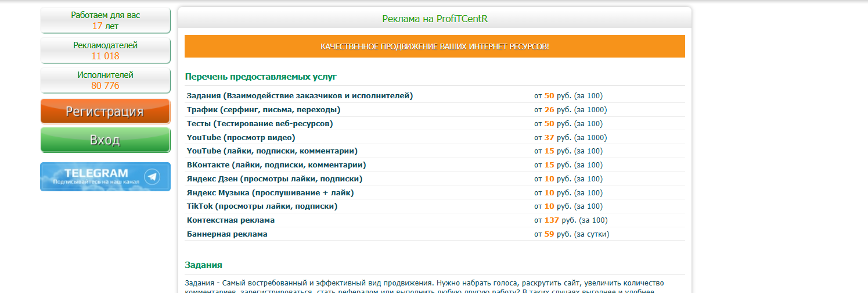868x293 pixels.
Task: Select the Тесты (Тестирование веб-ресурсов) row
Action: click(435, 124)
